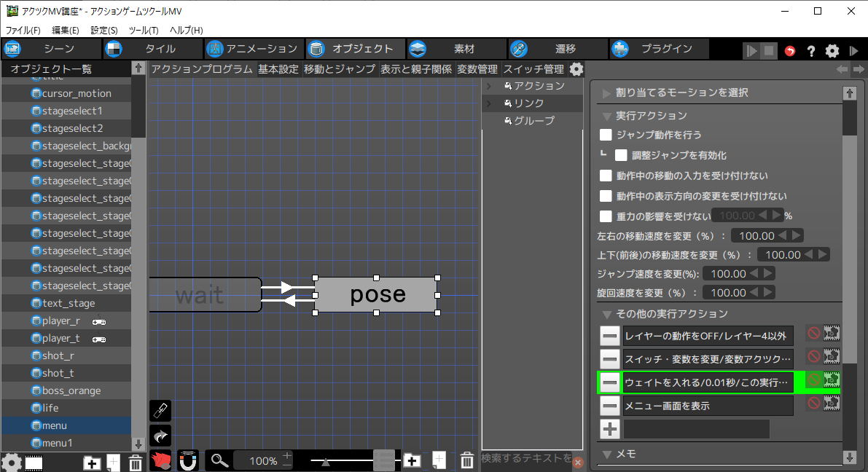Open the ファイル(F) menu
Viewport: 868px width, 472px height.
[x=23, y=30]
